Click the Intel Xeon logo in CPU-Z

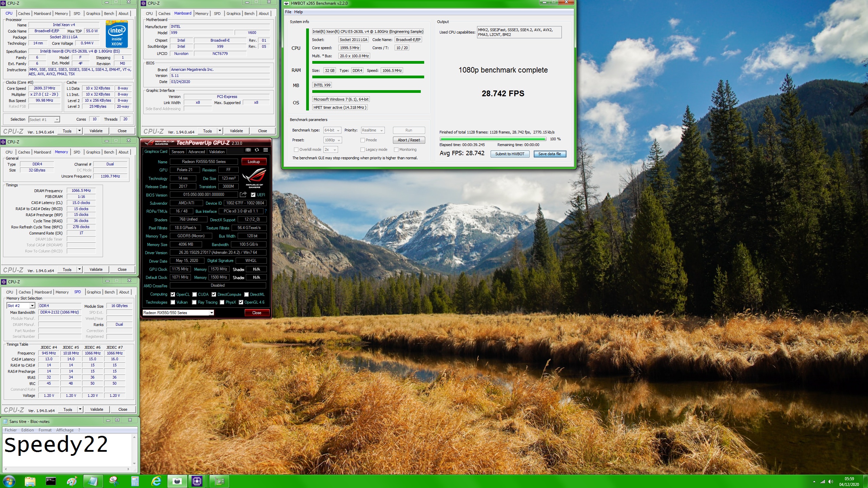[x=117, y=34]
